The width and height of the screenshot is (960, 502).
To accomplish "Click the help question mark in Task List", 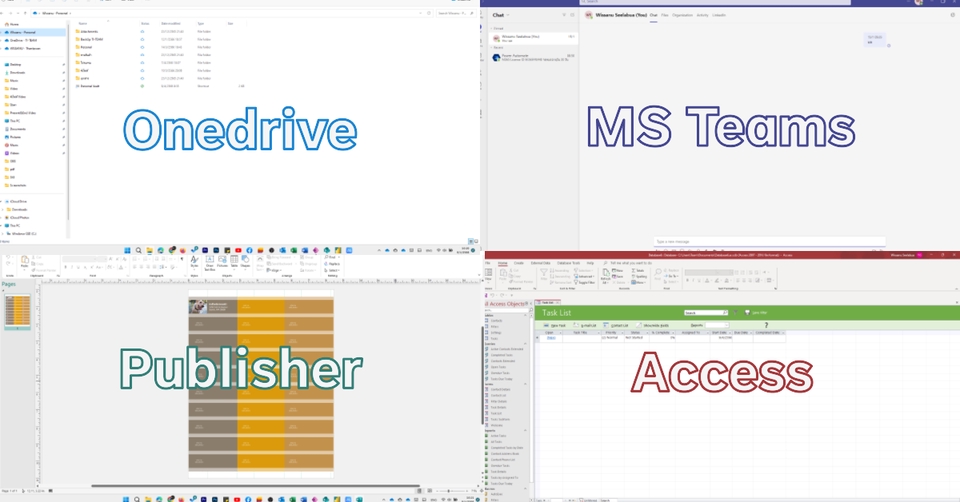I will pos(766,324).
